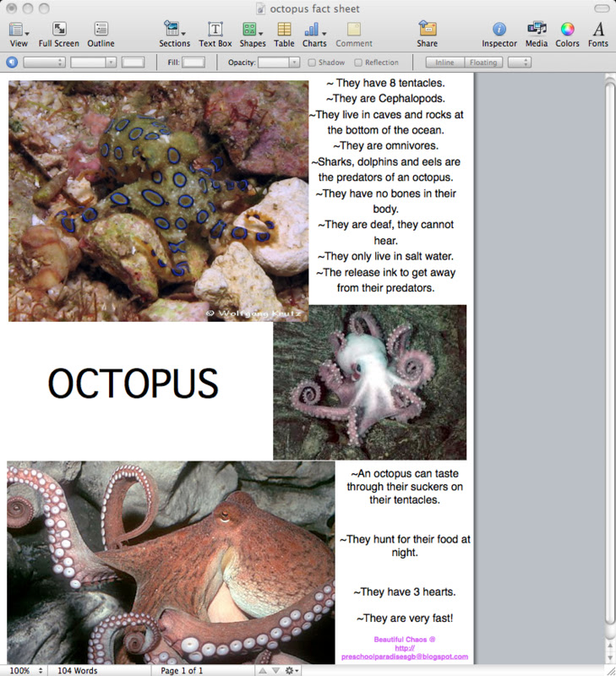616x676 pixels.
Task: Enable the Reflection checkbox
Action: pyautogui.click(x=358, y=63)
